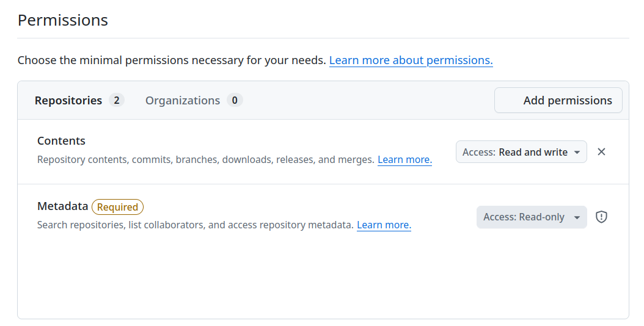Click the Permissions heading
Viewport: 644px width, 326px height.
click(63, 20)
